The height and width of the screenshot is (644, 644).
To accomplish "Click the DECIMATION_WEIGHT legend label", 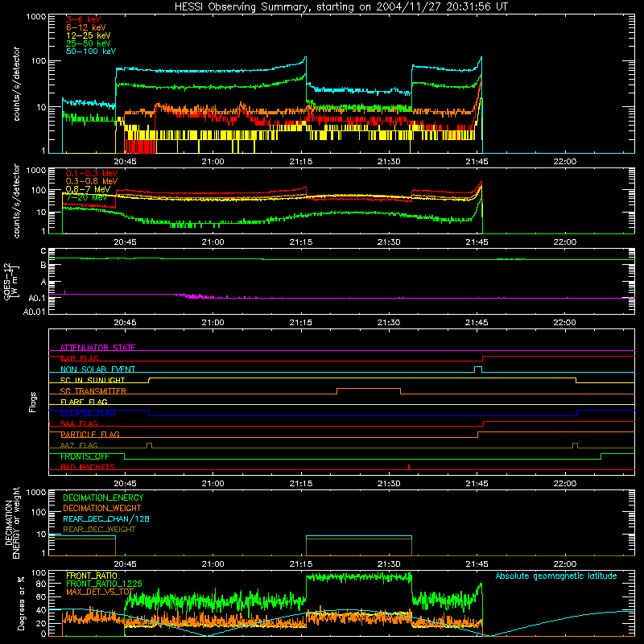I will [102, 508].
